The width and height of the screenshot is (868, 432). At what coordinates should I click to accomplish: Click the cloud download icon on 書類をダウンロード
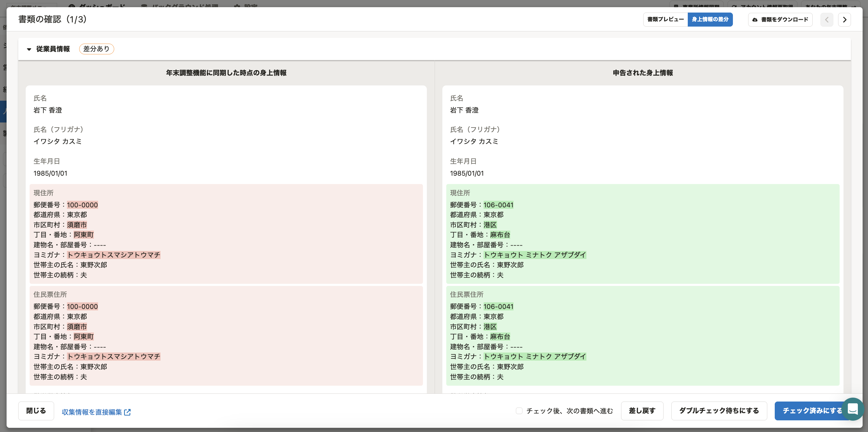coord(755,19)
